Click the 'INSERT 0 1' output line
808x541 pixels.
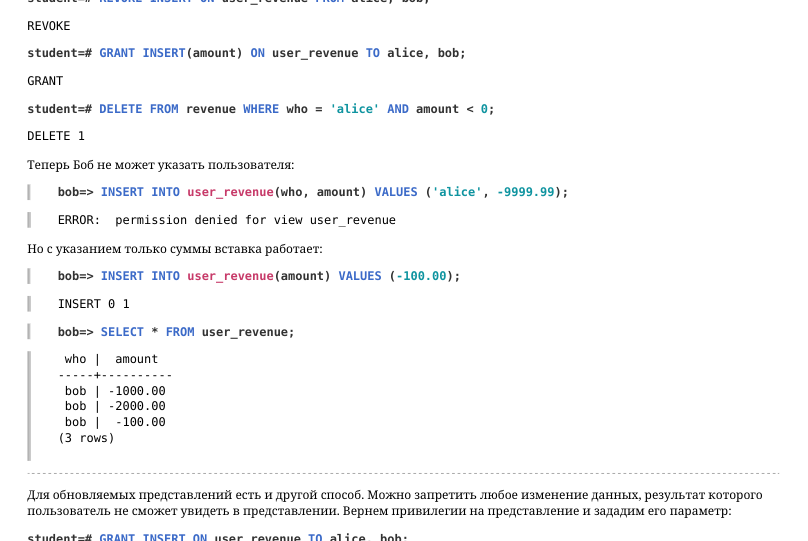point(94,304)
